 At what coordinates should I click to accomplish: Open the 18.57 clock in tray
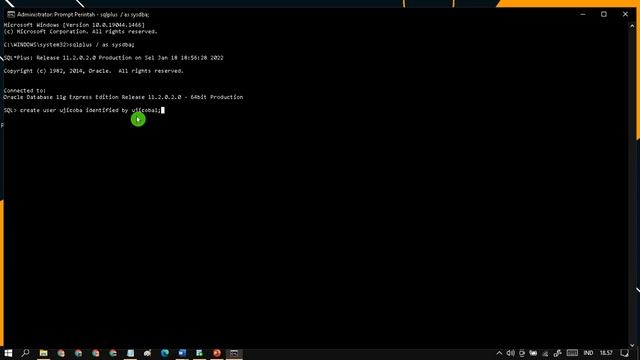606,353
